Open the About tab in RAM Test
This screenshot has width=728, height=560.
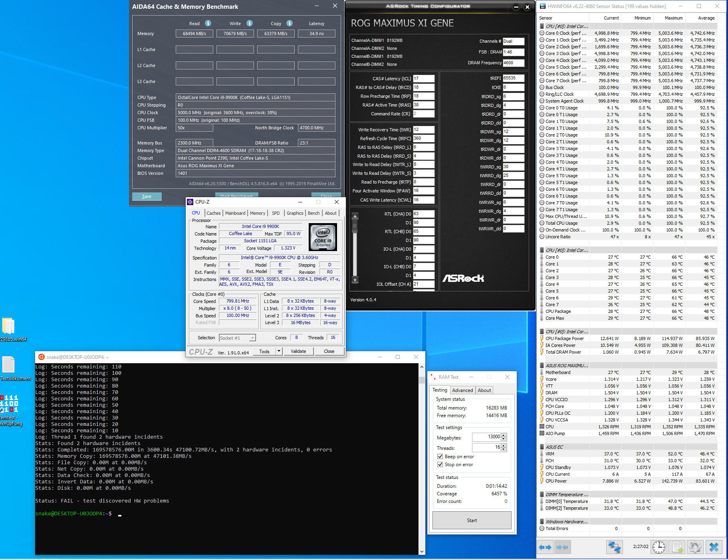[x=484, y=390]
